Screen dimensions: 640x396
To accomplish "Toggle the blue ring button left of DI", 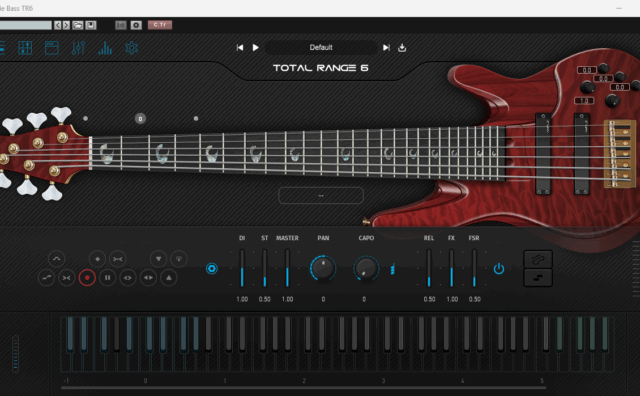I will click(x=211, y=269).
